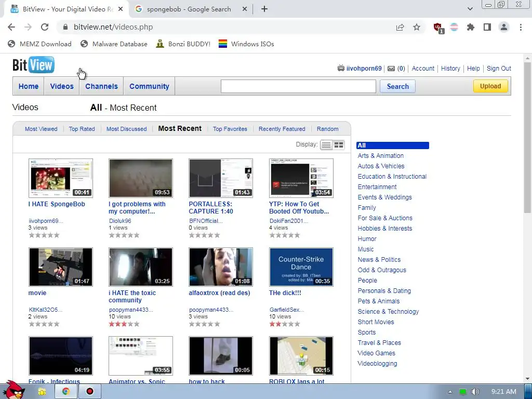Click the yellow Upload button

click(490, 86)
